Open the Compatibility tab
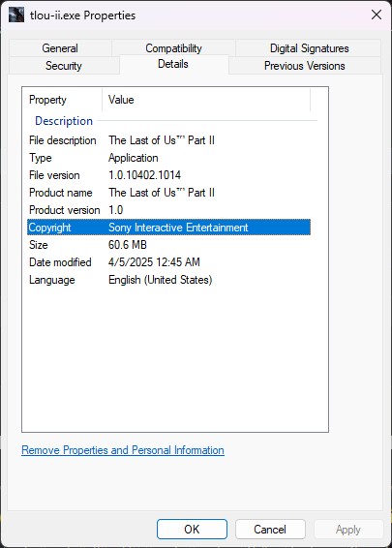The height and width of the screenshot is (548, 392). click(x=173, y=47)
